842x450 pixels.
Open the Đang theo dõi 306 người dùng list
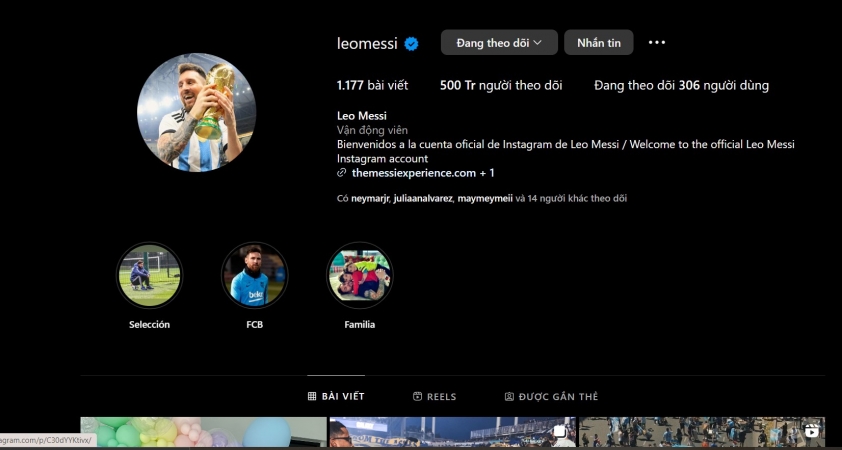point(681,85)
